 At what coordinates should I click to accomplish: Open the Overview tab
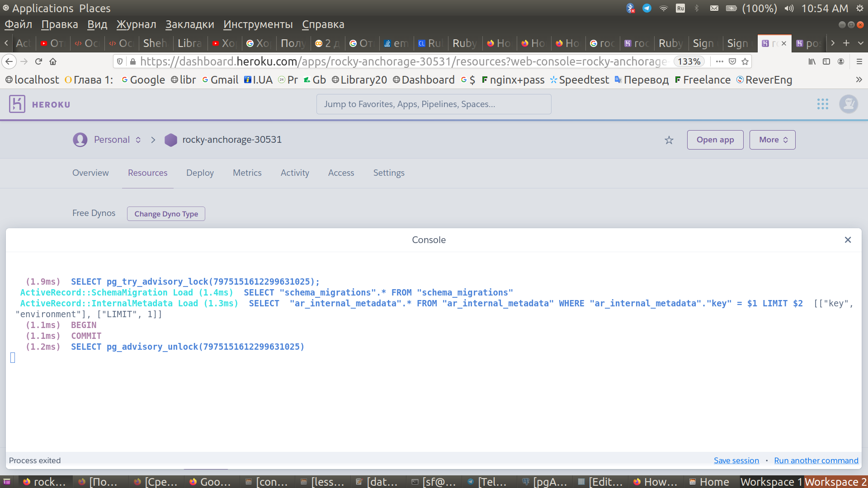tap(90, 173)
